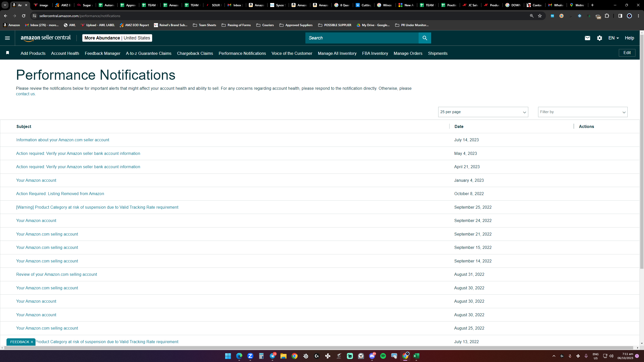Click the horizontal scrollbar at page bottom

tap(318, 348)
